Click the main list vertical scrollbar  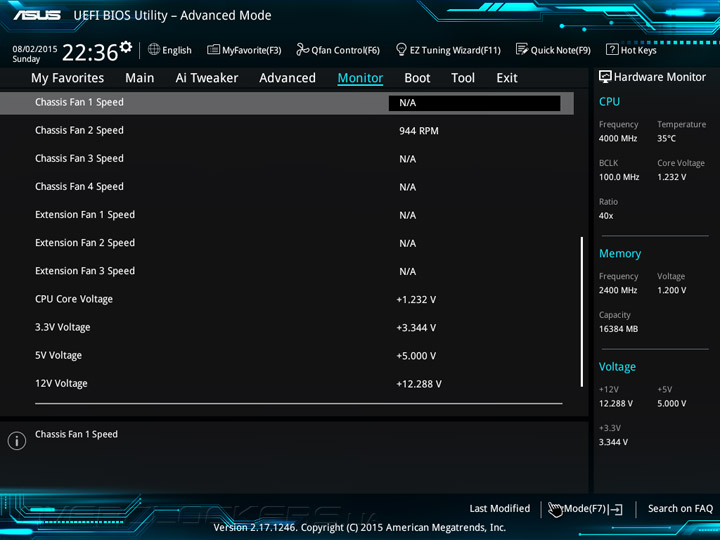582,311
